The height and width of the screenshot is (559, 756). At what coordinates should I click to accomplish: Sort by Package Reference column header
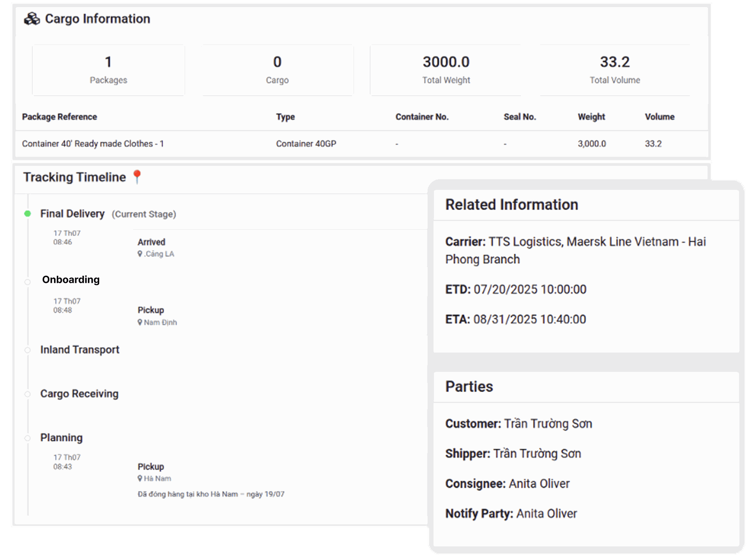pos(59,117)
